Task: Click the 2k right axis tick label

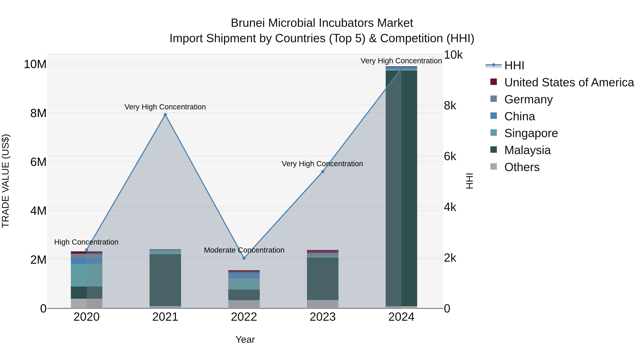Action: tap(450, 258)
